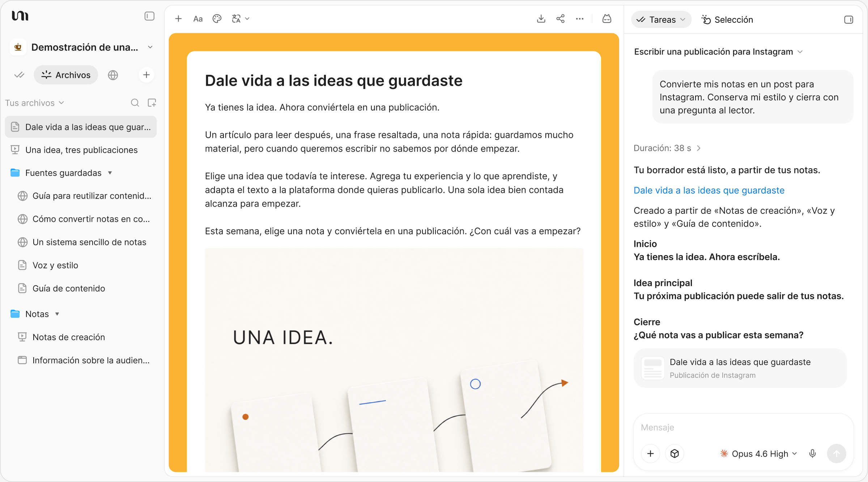Open the workspace dropdown Demostración de una...

point(150,47)
